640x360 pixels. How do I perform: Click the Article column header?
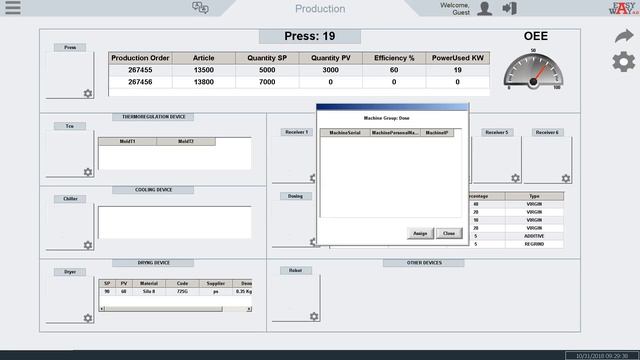tap(204, 58)
